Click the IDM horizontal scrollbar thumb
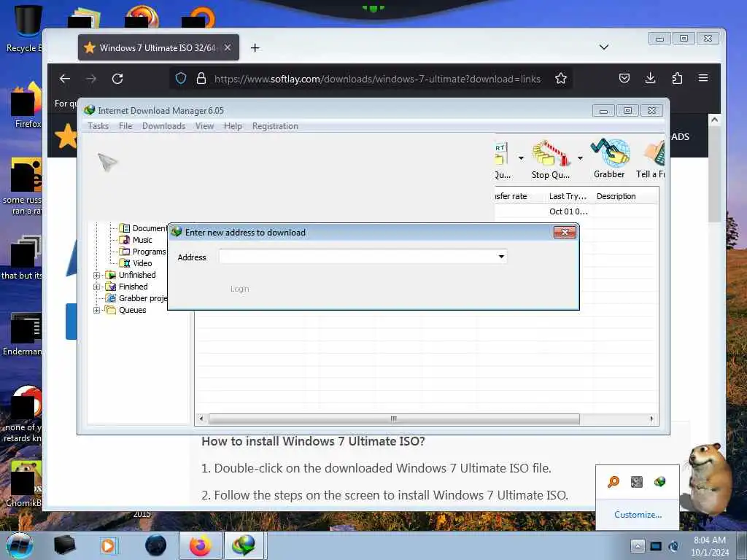 pyautogui.click(x=394, y=419)
